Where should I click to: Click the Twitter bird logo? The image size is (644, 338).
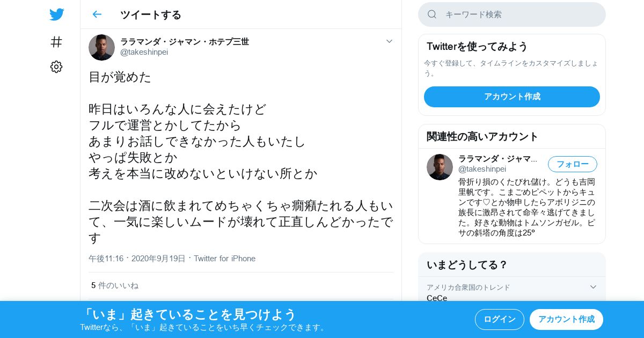[x=56, y=14]
